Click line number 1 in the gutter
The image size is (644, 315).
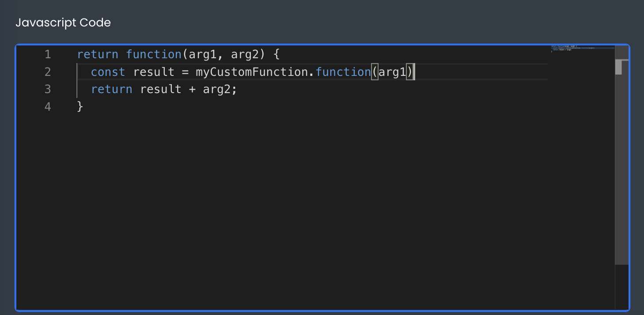[x=47, y=55]
